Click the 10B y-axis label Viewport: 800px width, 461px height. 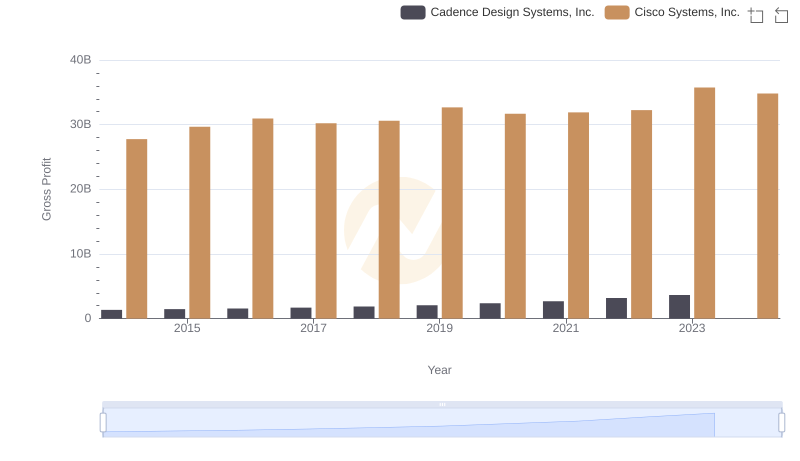(81, 253)
